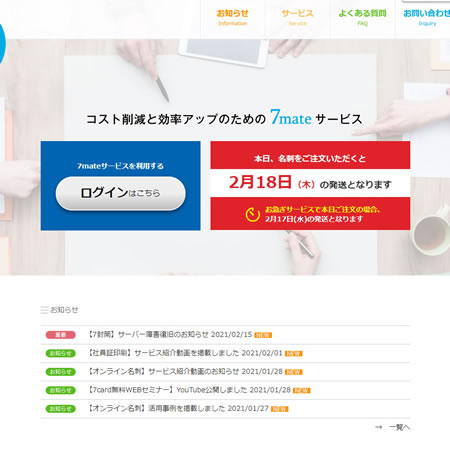Open the 一覧へ list link
Screen dimensions: 450x450
[399, 427]
